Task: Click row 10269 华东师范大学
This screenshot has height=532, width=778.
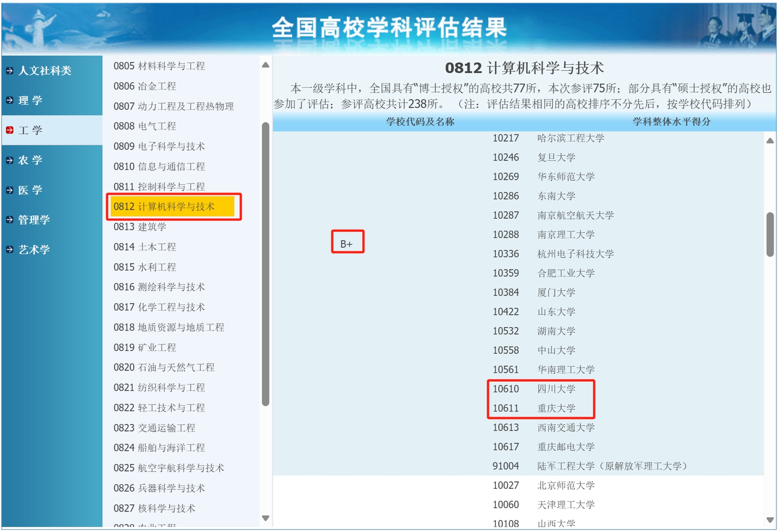Action: [544, 177]
